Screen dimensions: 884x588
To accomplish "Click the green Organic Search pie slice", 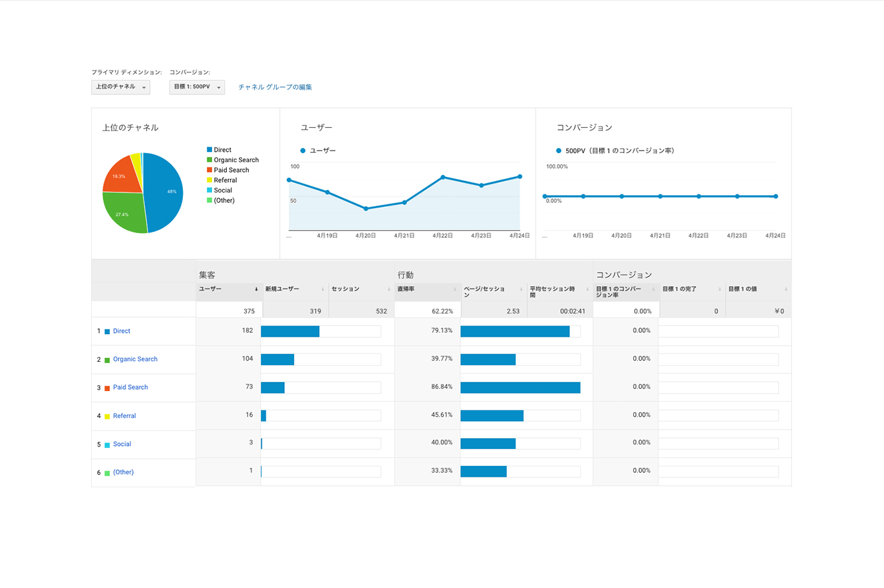I will coord(124,213).
